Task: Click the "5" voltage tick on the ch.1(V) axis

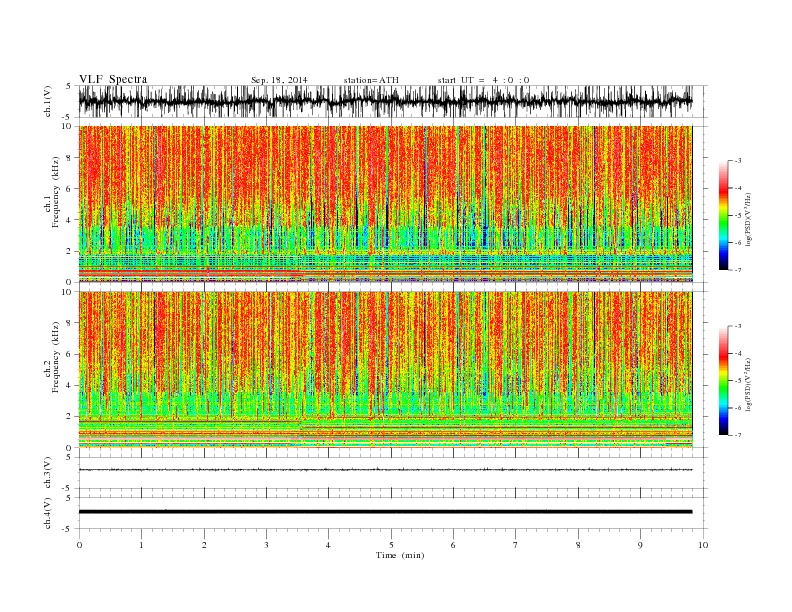Action: (x=69, y=86)
